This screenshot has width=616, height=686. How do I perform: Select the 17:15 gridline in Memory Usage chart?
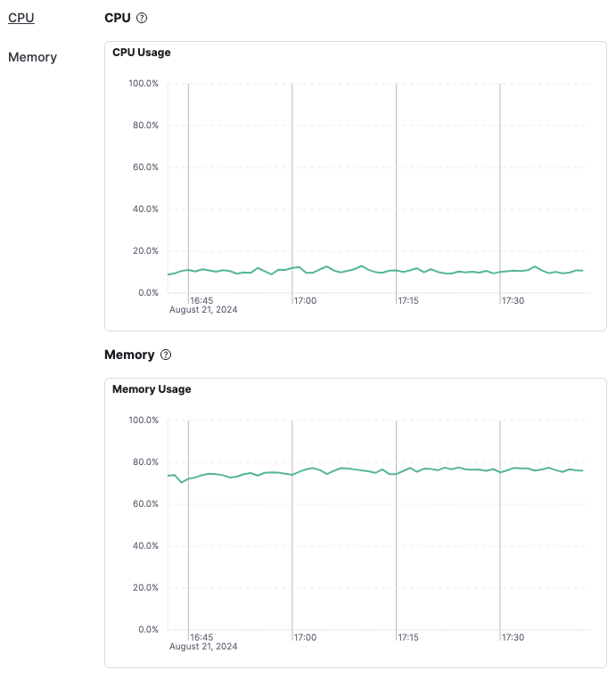(x=396, y=535)
